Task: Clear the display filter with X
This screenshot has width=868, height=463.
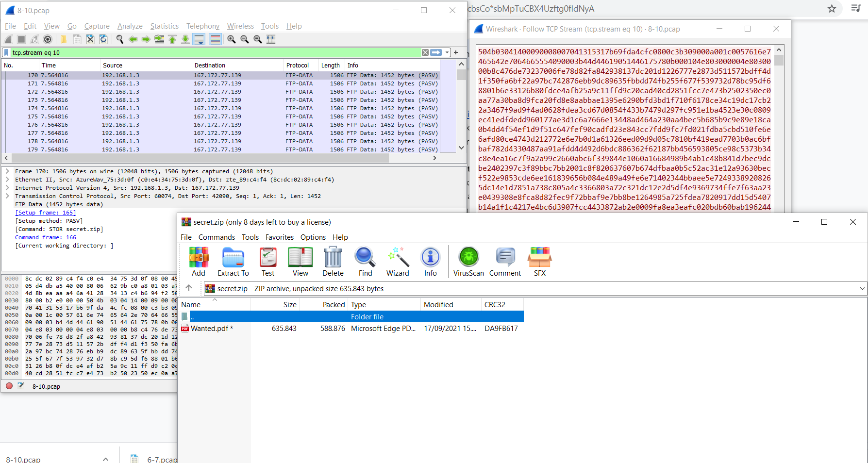Action: (425, 52)
